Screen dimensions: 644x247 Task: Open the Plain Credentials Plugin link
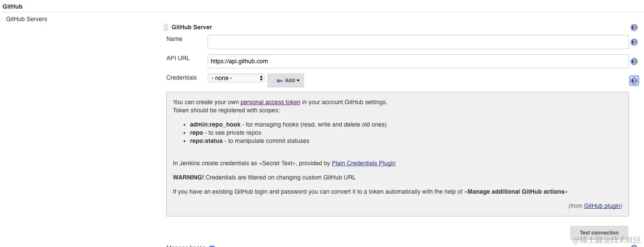coord(363,163)
